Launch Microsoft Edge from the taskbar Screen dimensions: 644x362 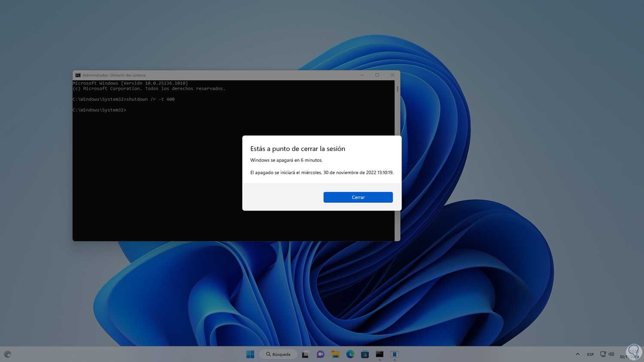pyautogui.click(x=350, y=354)
